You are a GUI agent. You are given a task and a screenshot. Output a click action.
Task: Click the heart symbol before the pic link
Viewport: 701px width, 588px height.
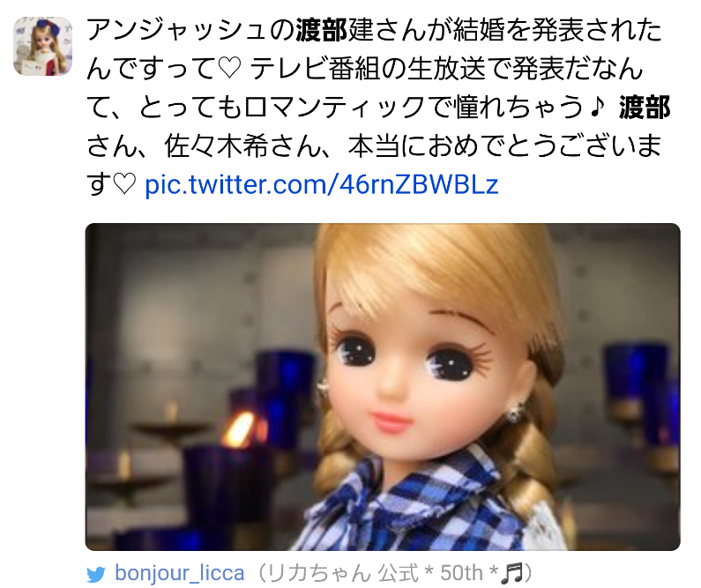tap(123, 185)
